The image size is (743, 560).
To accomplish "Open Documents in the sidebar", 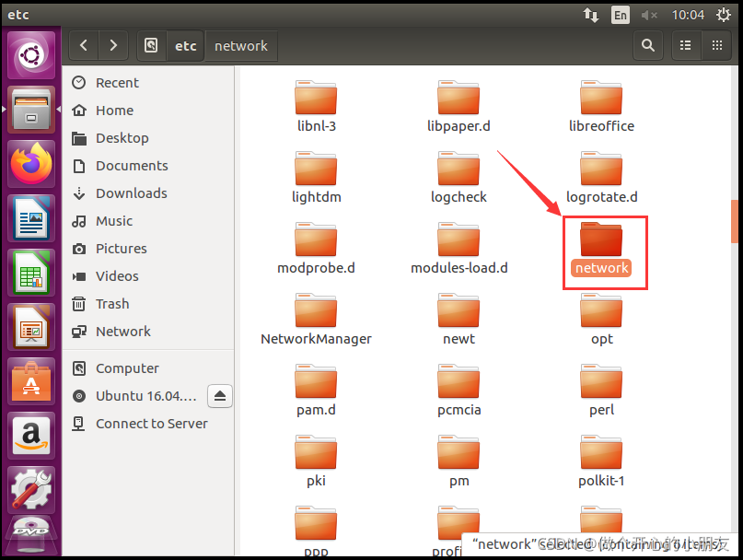I will (148, 166).
